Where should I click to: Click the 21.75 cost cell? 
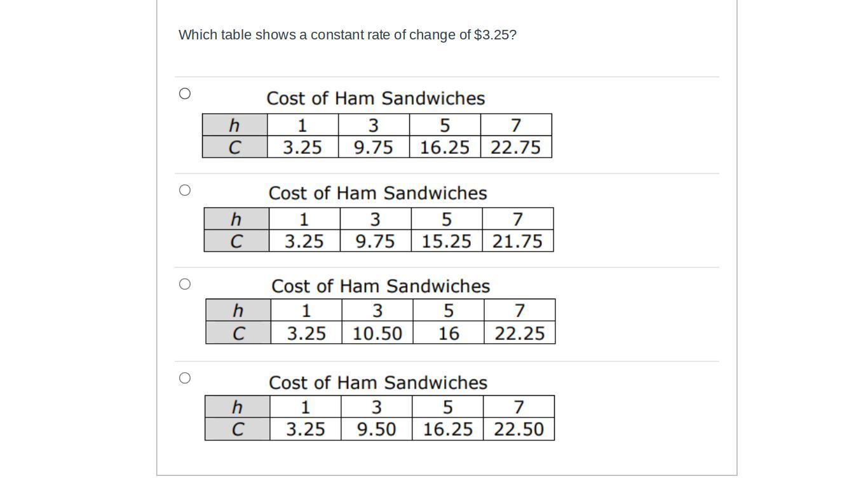[x=518, y=241]
